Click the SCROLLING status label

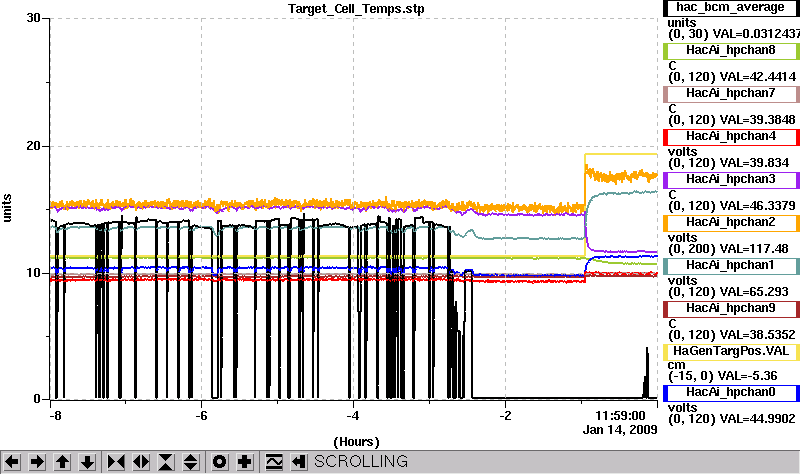coord(361,462)
